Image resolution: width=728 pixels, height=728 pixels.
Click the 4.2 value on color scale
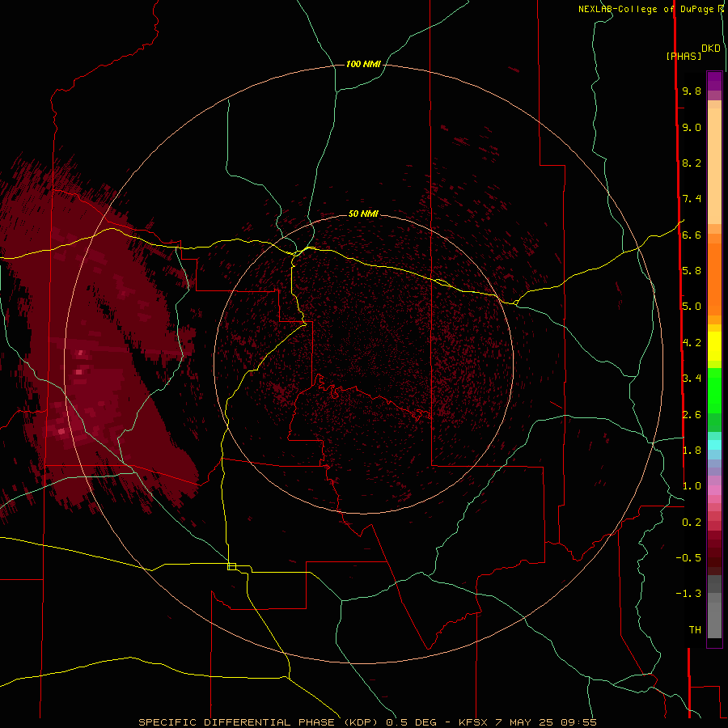pos(692,343)
